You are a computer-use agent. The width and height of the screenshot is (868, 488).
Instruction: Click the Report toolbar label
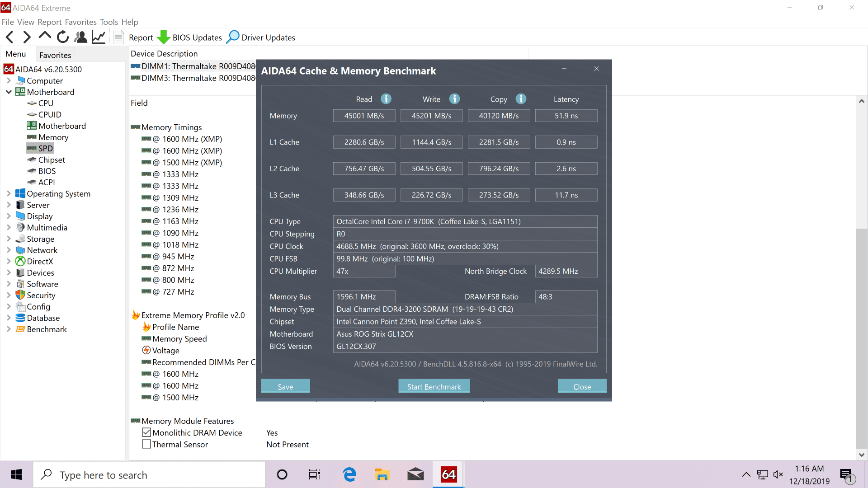(141, 38)
